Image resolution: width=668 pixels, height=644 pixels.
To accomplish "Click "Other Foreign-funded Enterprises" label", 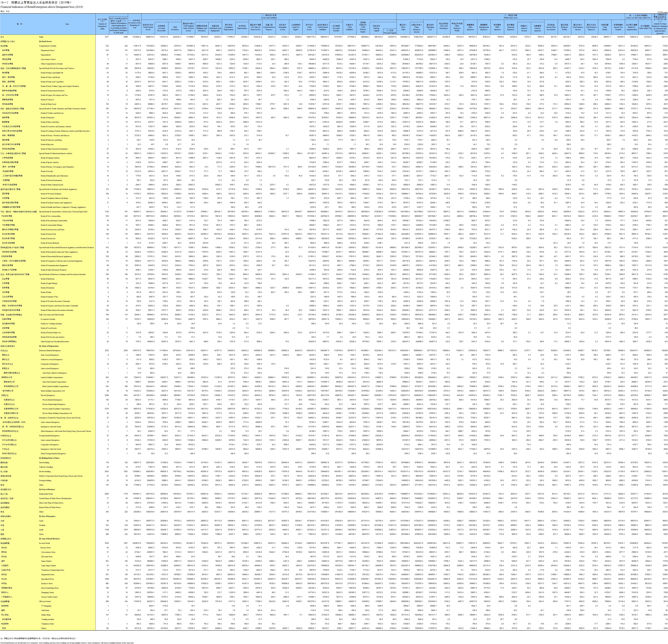I will click(x=53, y=453).
